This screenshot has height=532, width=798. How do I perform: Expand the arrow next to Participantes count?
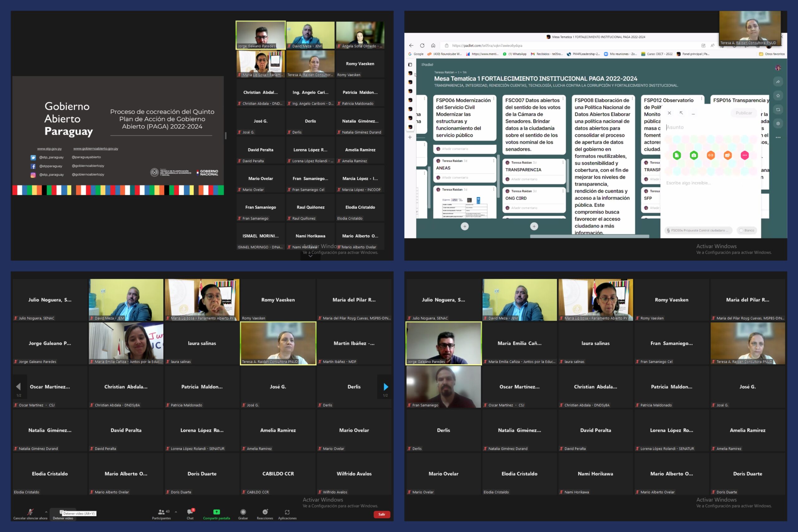pyautogui.click(x=176, y=512)
